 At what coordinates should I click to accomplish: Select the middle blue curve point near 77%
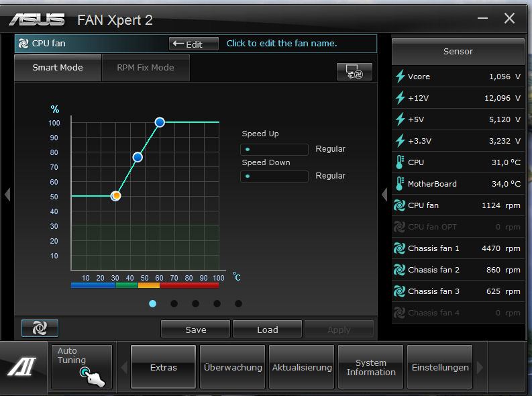click(x=138, y=157)
